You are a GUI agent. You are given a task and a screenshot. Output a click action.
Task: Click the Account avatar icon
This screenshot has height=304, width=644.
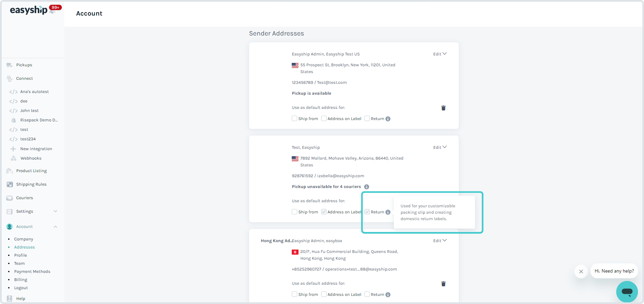click(x=9, y=227)
